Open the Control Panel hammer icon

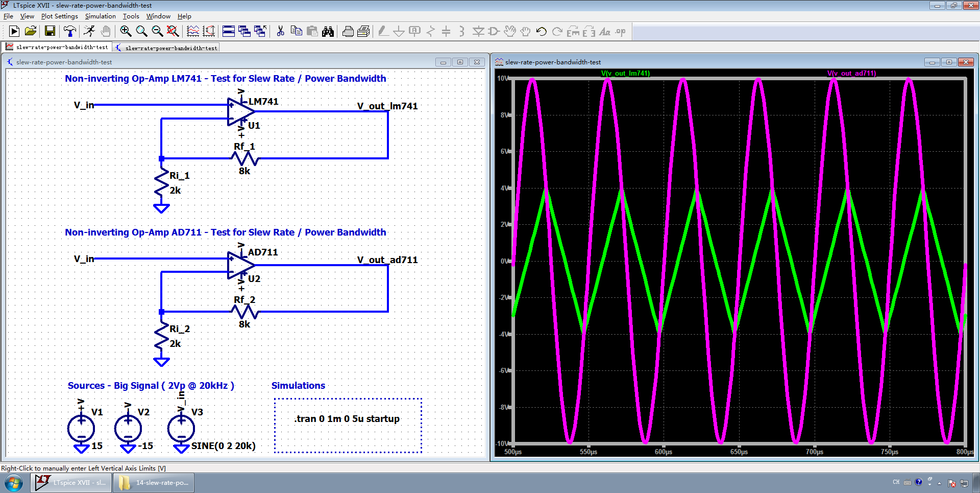click(69, 32)
